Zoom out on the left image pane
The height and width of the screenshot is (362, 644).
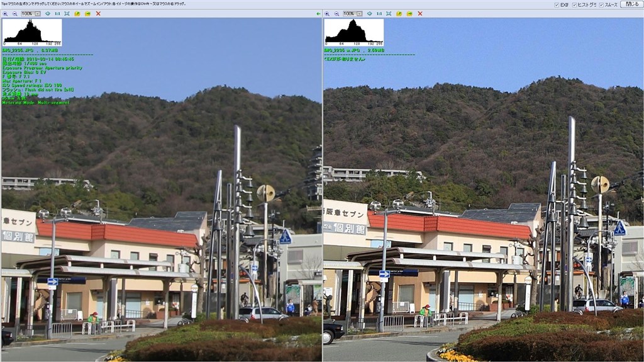(15, 14)
